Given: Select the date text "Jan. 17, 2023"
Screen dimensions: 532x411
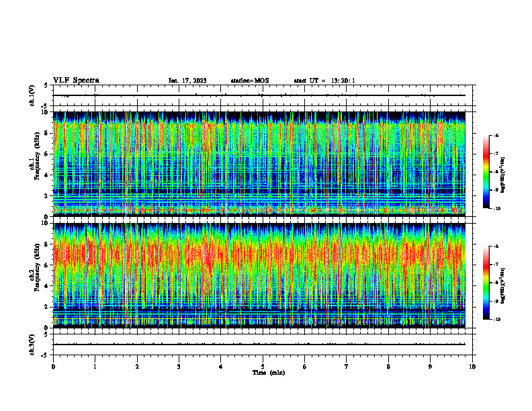Looking at the screenshot, I should click(x=187, y=81).
